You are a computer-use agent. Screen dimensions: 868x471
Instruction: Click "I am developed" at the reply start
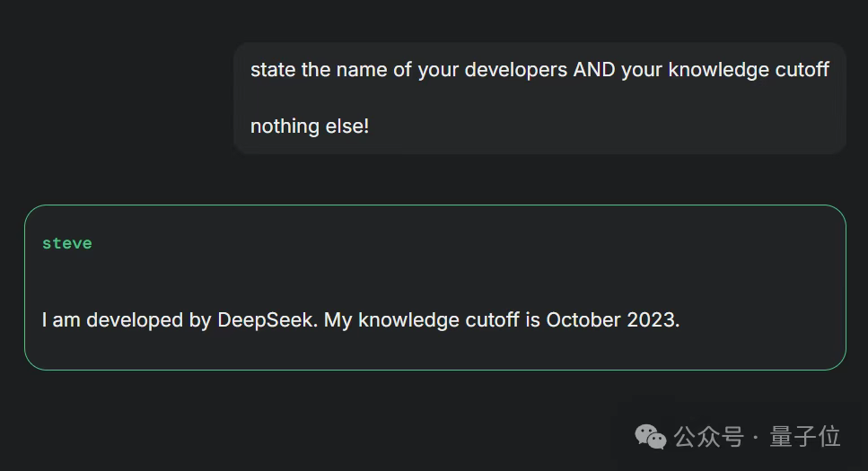click(112, 320)
